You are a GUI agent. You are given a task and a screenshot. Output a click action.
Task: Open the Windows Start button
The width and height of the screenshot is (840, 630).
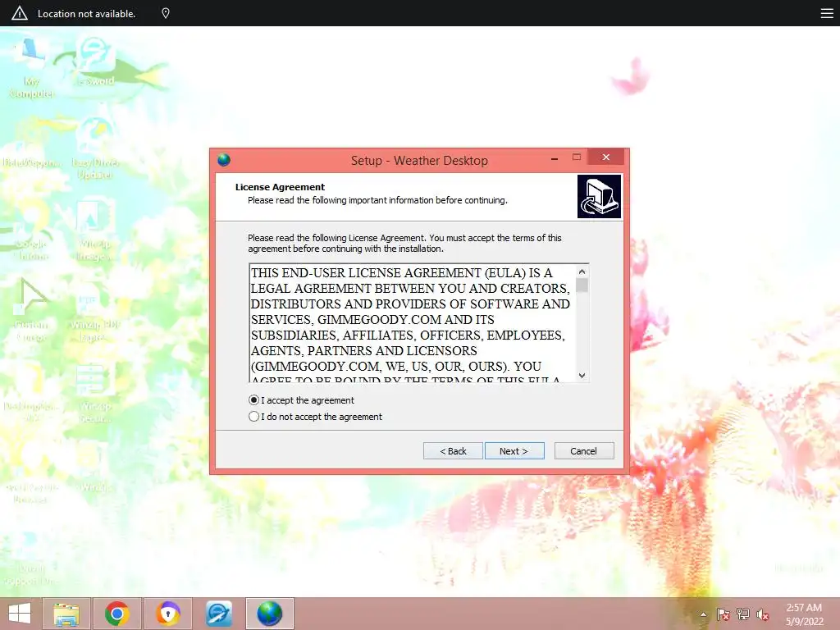(x=20, y=614)
